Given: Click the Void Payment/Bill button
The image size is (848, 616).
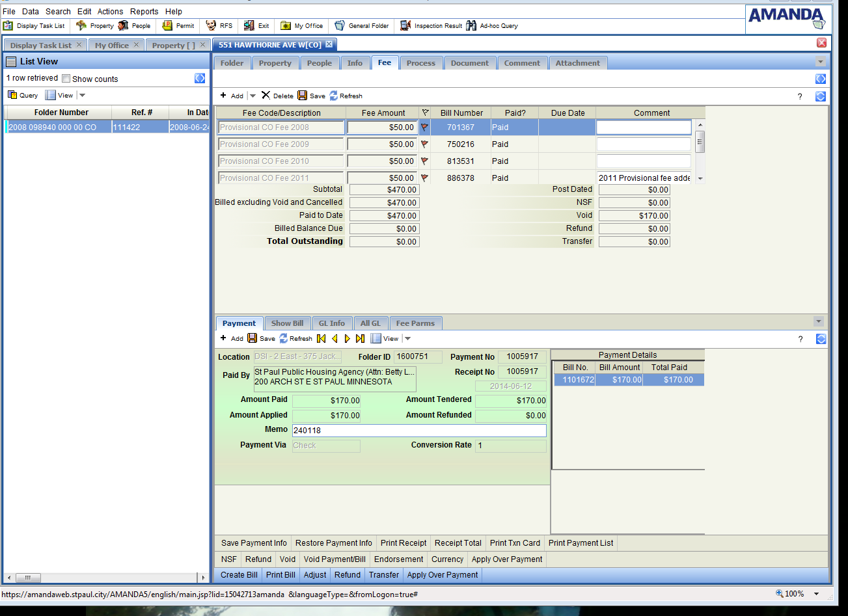Looking at the screenshot, I should point(336,559).
